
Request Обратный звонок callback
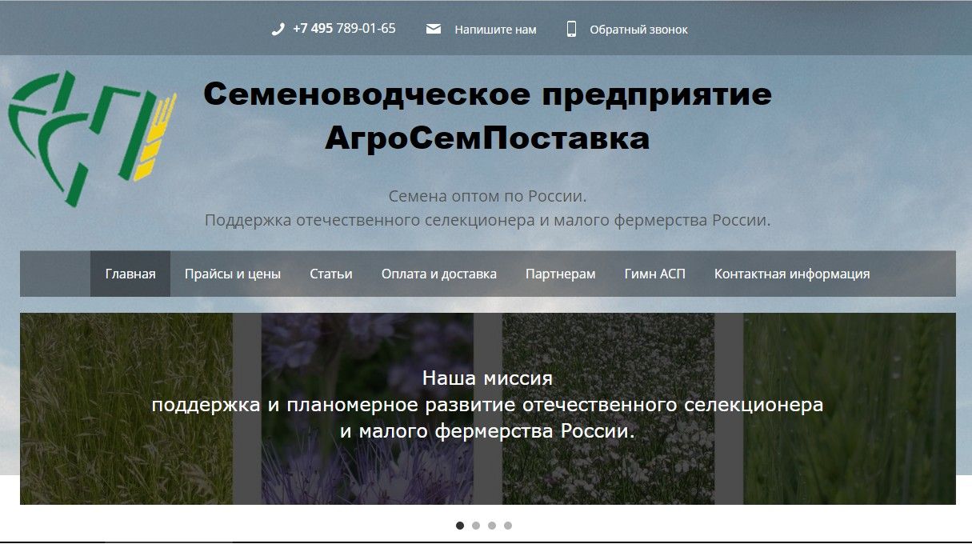[x=638, y=30]
